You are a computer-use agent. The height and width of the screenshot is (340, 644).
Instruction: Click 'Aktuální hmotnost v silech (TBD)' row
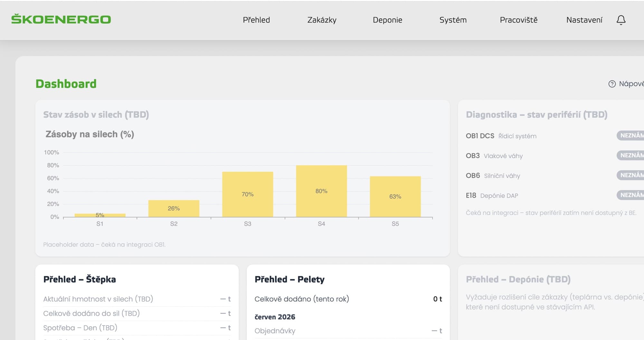[137, 299]
